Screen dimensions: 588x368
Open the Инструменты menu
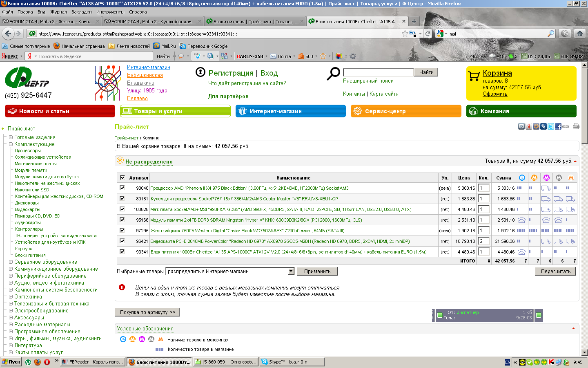pos(110,12)
